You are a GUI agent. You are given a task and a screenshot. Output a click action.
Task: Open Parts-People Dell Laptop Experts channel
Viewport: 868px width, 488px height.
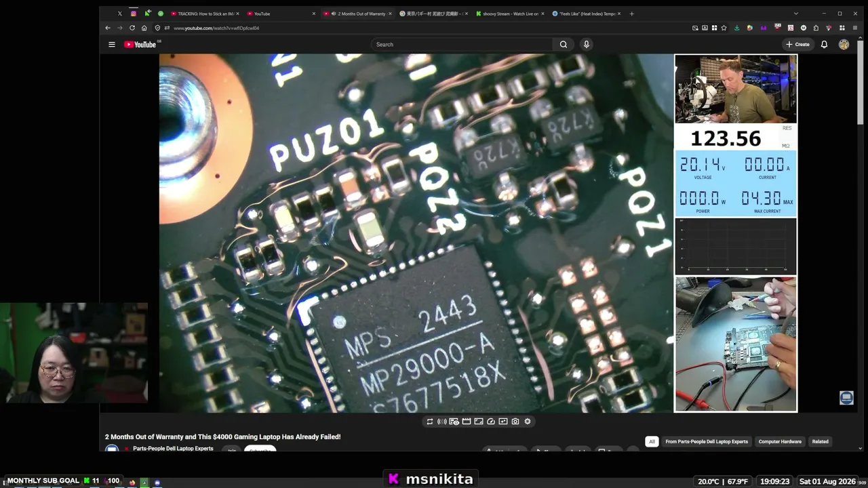[x=173, y=449]
